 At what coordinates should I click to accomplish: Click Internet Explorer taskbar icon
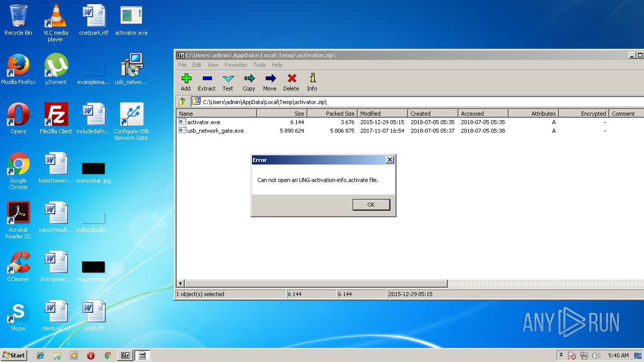tap(40, 355)
